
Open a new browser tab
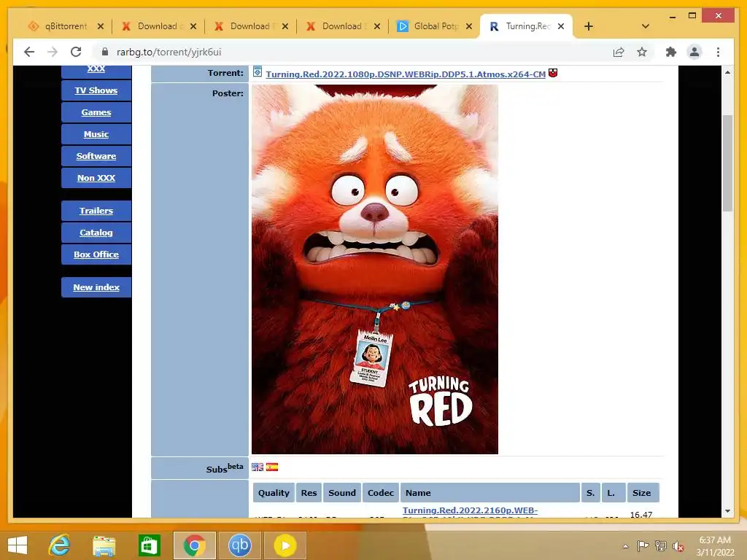[589, 26]
